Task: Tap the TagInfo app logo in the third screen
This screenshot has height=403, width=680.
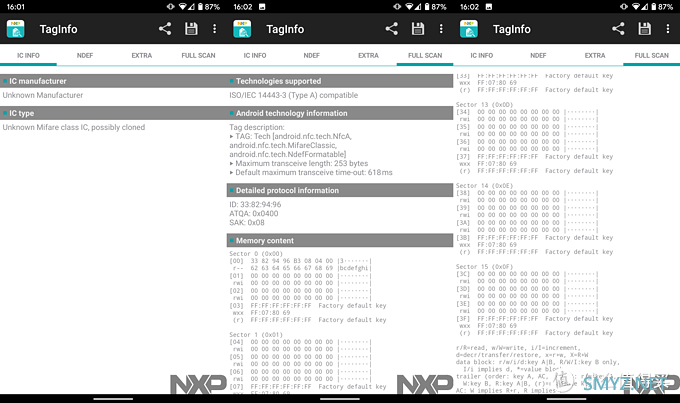Action: [469, 29]
